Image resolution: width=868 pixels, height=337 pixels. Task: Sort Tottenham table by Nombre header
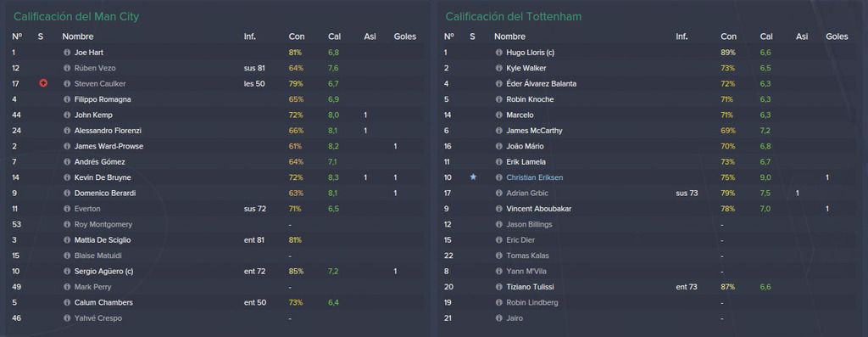tap(509, 37)
